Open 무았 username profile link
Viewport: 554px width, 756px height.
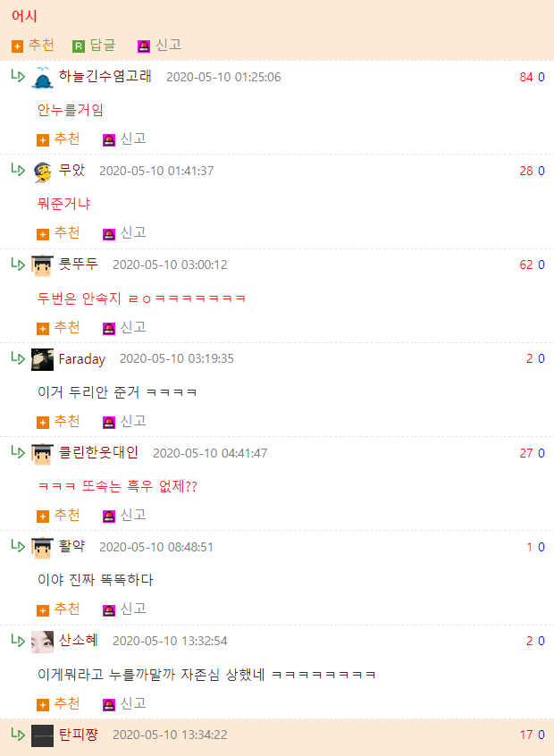pos(71,170)
